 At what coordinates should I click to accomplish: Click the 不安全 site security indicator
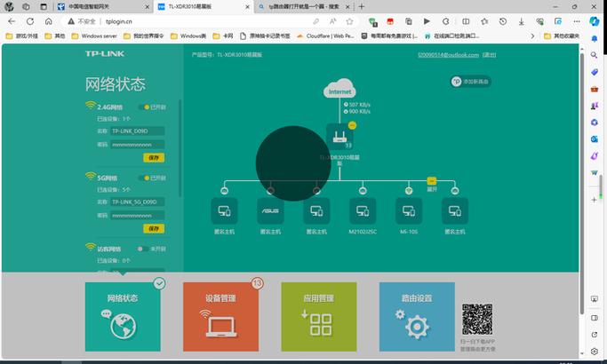[x=82, y=21]
